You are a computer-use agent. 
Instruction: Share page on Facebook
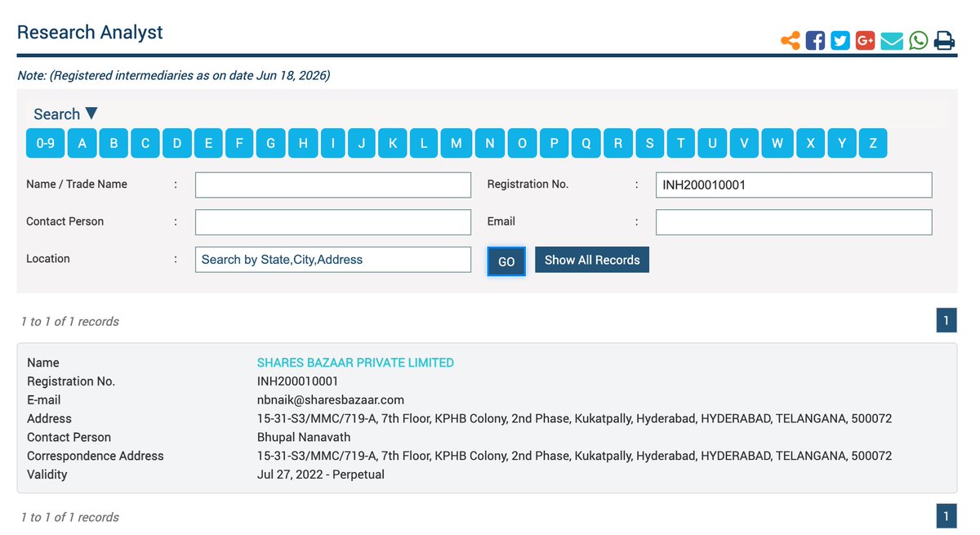[x=815, y=40]
